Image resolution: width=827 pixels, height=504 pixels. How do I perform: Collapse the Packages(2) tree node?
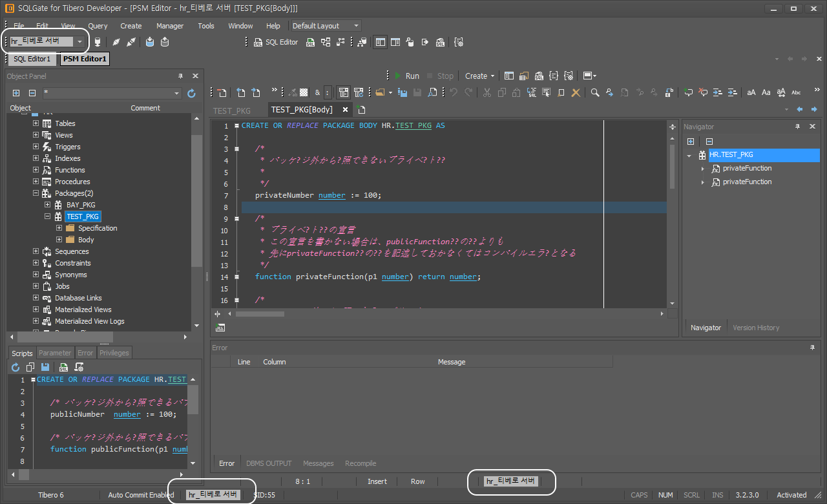coord(36,193)
